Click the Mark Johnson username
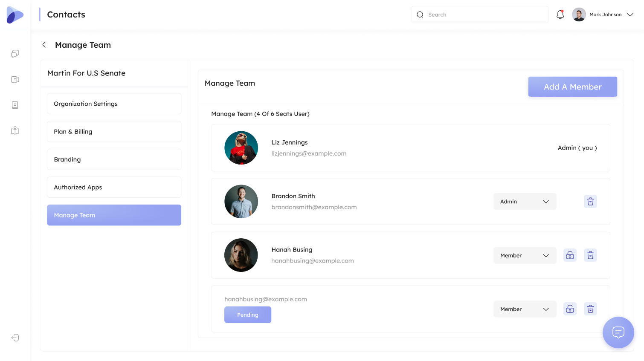The height and width of the screenshot is (361, 644). [x=605, y=14]
